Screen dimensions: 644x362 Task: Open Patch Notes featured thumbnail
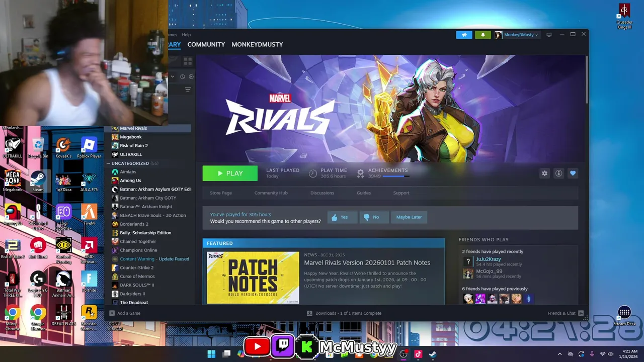point(253,278)
